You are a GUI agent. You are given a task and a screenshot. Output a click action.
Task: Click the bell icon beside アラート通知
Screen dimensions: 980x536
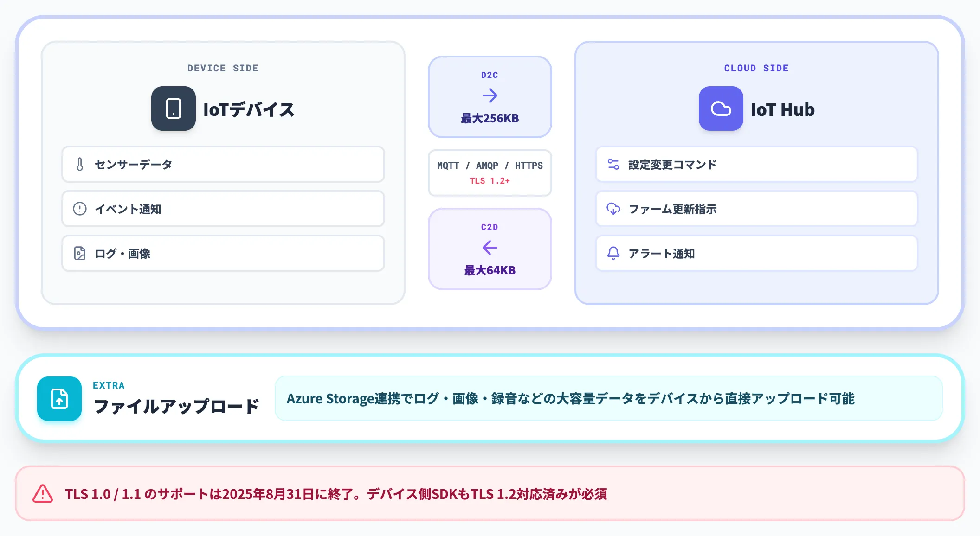click(613, 253)
